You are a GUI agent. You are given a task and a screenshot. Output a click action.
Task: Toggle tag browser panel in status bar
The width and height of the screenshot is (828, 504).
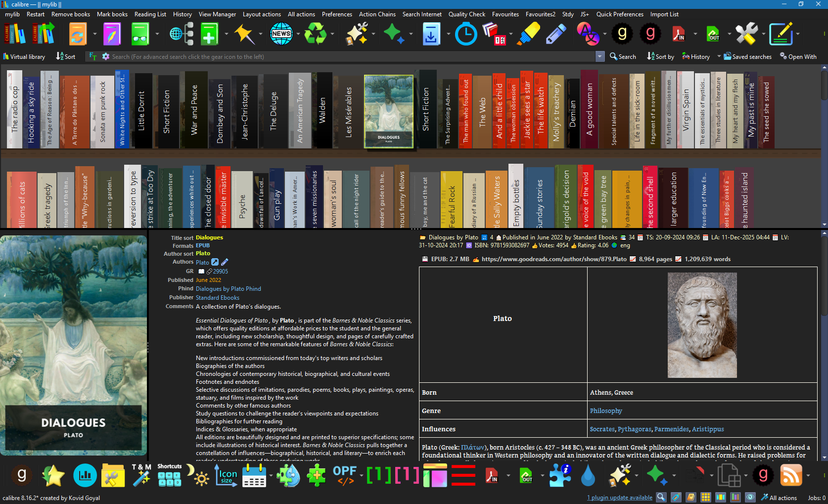click(676, 497)
